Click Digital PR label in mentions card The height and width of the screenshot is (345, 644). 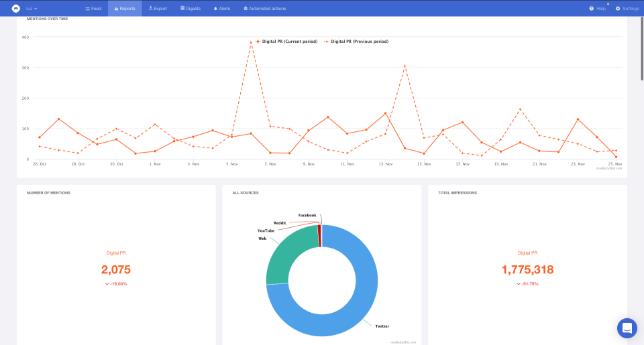[116, 253]
